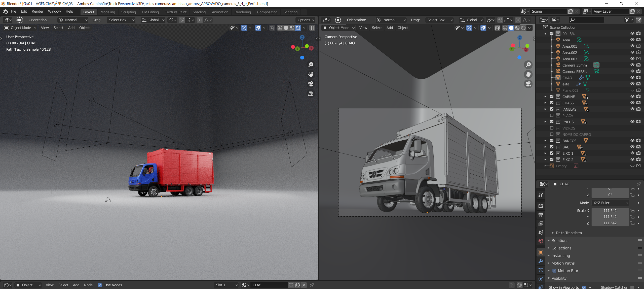Open the Modifier properties wrench tab
Viewport: 644px width, 289px height.
[x=541, y=261]
